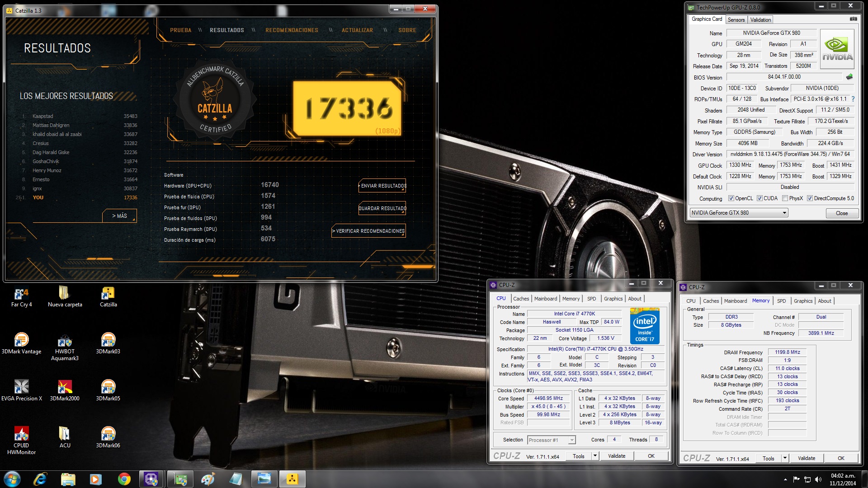Click GPU-Z screenshot camera icon
The width and height of the screenshot is (868, 488).
tap(853, 19)
